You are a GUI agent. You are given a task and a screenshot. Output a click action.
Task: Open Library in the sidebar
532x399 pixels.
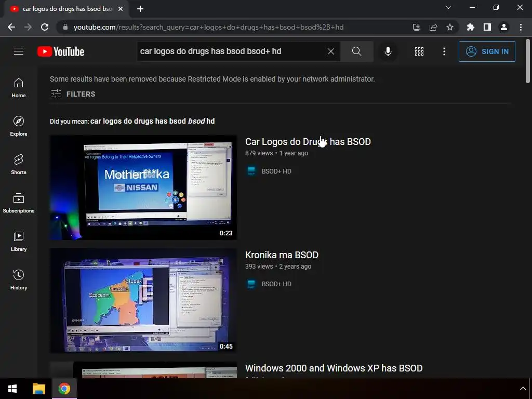pyautogui.click(x=19, y=241)
